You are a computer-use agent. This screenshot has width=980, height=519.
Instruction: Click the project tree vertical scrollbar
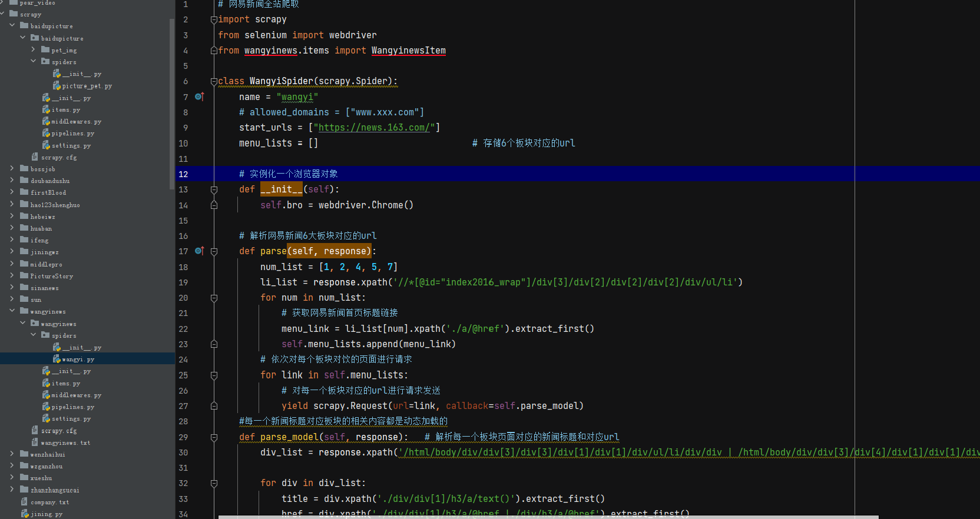click(x=172, y=103)
